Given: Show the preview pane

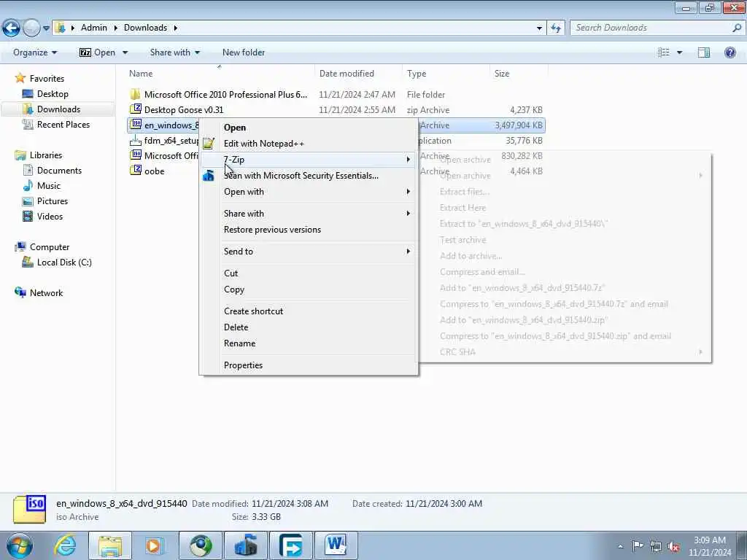Looking at the screenshot, I should tap(704, 52).
